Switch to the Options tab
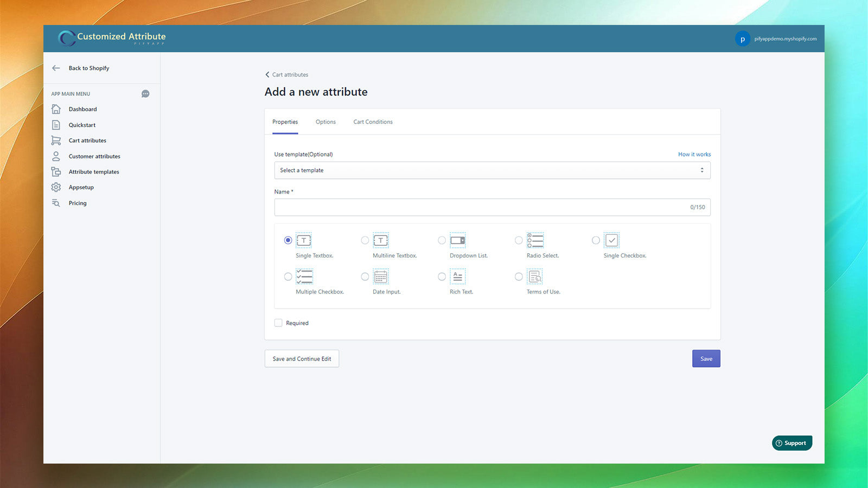This screenshot has height=488, width=868. tap(325, 122)
